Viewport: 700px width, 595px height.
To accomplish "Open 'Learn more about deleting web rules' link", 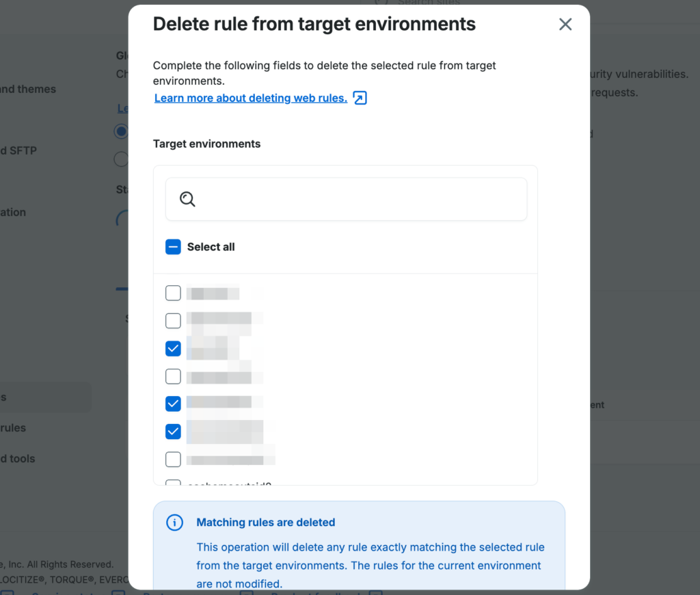I will tap(250, 98).
